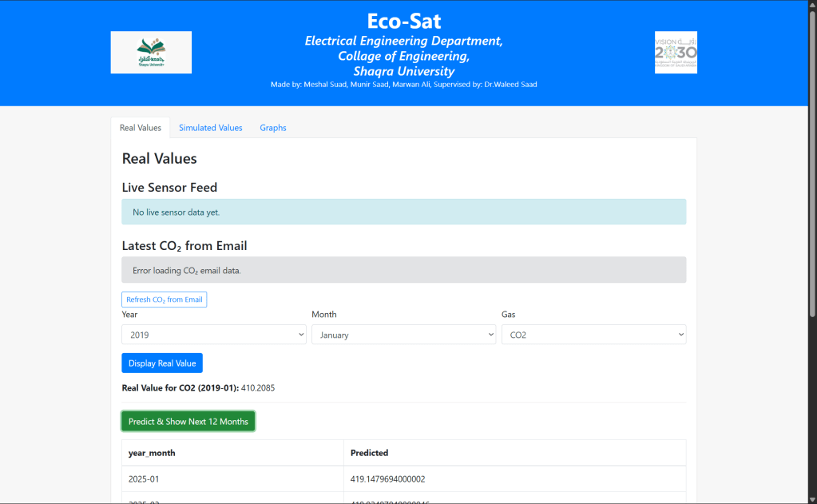Open the Month dropdown set to January
This screenshot has height=504, width=817.
tap(403, 335)
